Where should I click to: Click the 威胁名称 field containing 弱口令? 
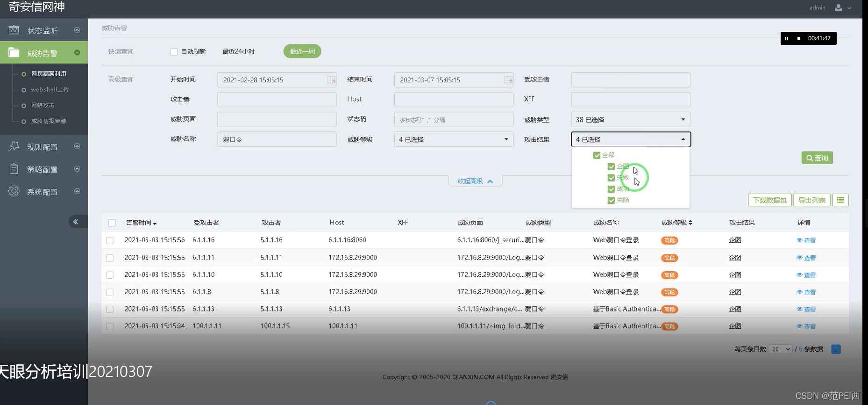(x=277, y=139)
